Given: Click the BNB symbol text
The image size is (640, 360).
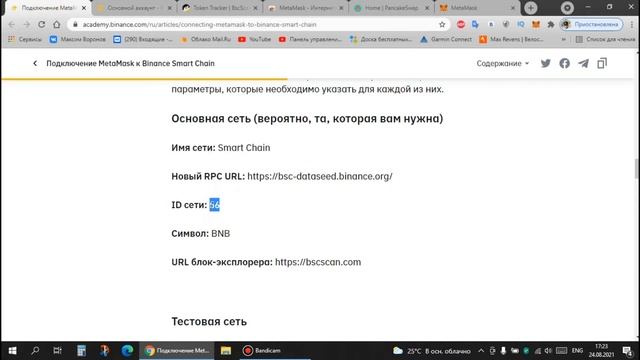Looking at the screenshot, I should 220,233.
